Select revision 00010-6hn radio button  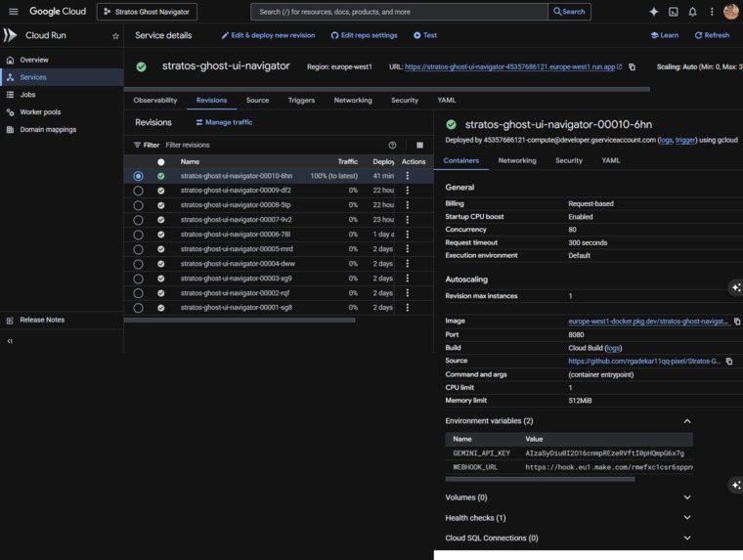click(138, 176)
